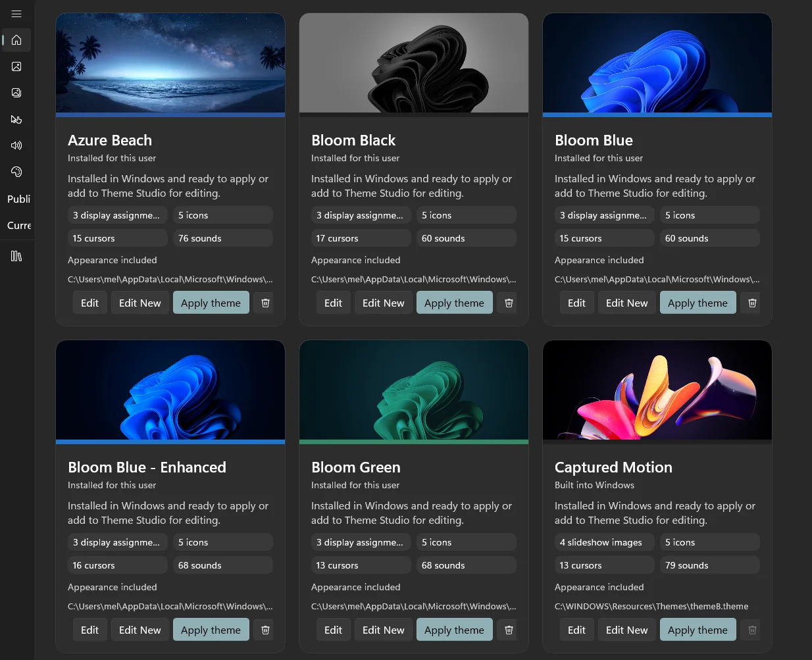Click '17 cursors' tag on Bloom Black
812x660 pixels.
click(x=361, y=238)
